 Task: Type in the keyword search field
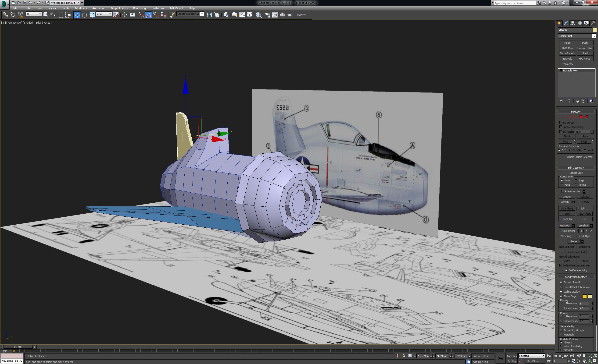(x=513, y=3)
